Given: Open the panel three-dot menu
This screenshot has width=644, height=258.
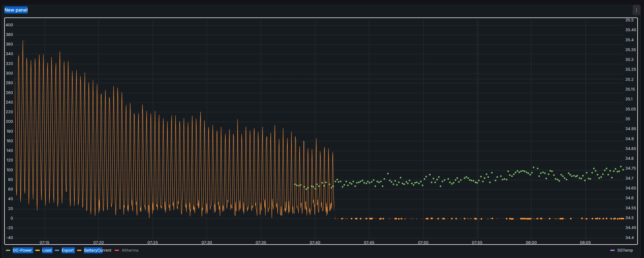Looking at the screenshot, I should pos(636,10).
